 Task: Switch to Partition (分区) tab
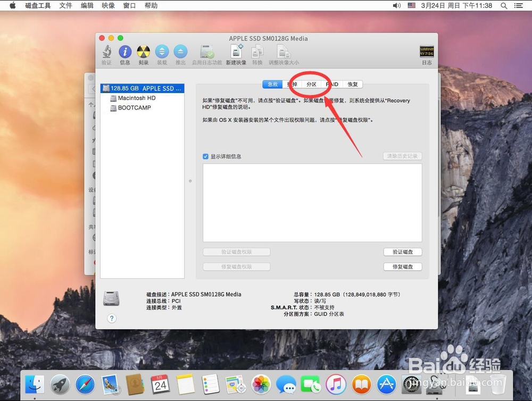pos(311,84)
